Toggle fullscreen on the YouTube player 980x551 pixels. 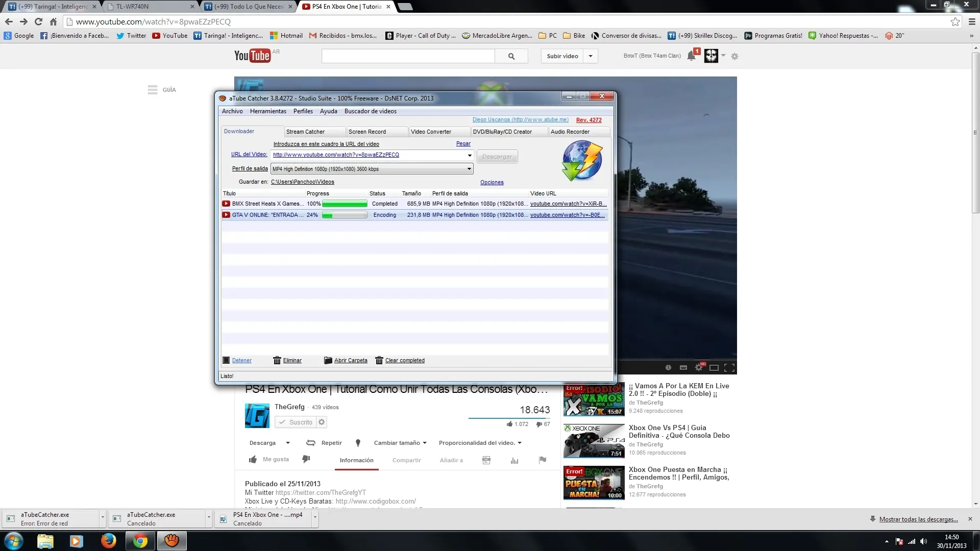[729, 367]
